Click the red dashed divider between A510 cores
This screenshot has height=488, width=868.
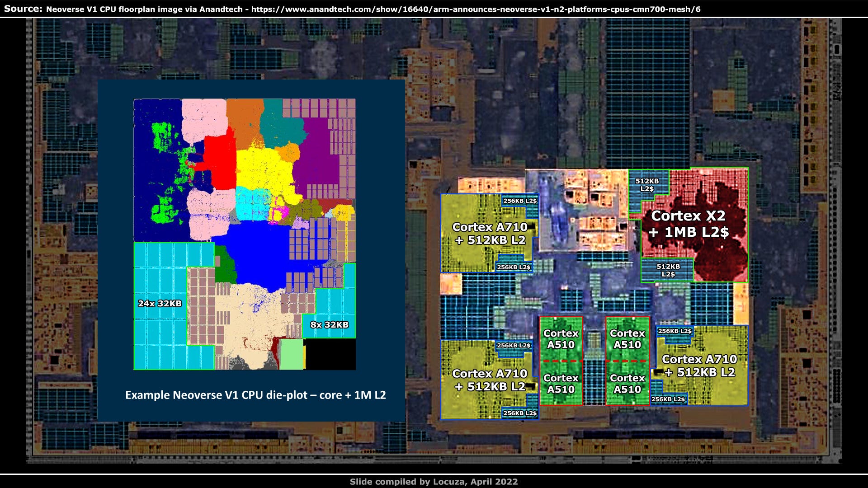pyautogui.click(x=561, y=361)
